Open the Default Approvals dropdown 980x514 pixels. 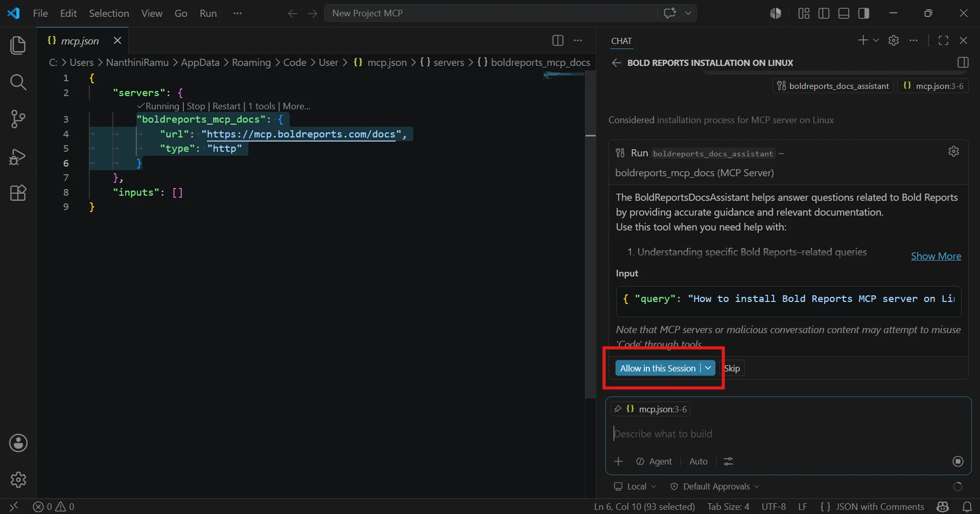pyautogui.click(x=715, y=486)
